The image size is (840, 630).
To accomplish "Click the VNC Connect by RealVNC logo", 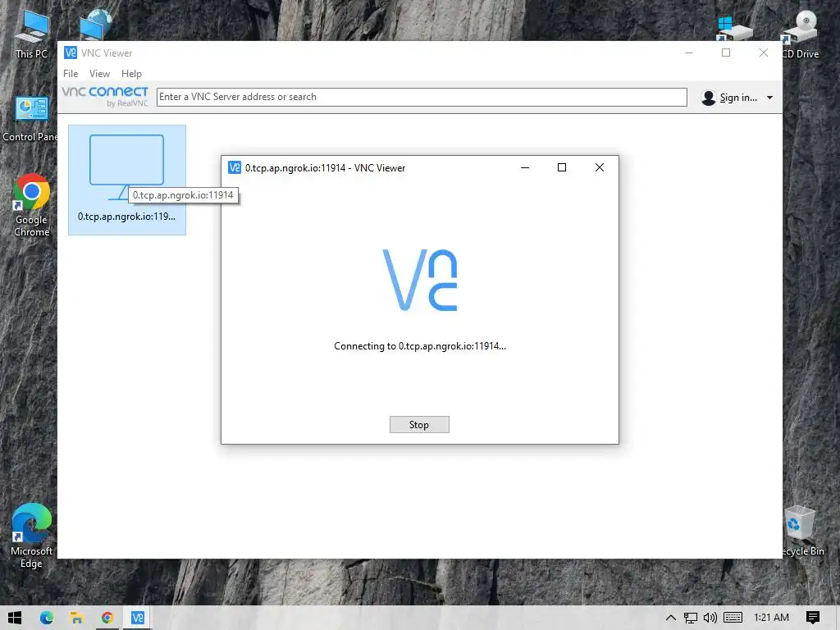I will click(x=105, y=97).
